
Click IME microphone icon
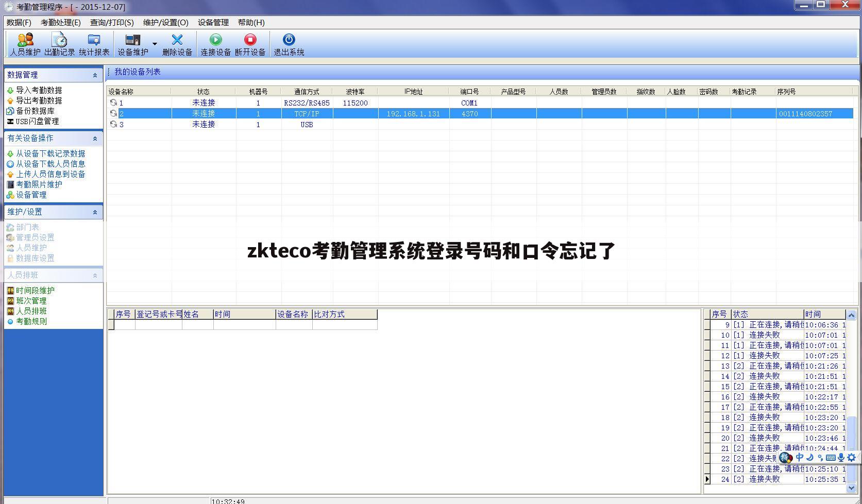pyautogui.click(x=841, y=457)
